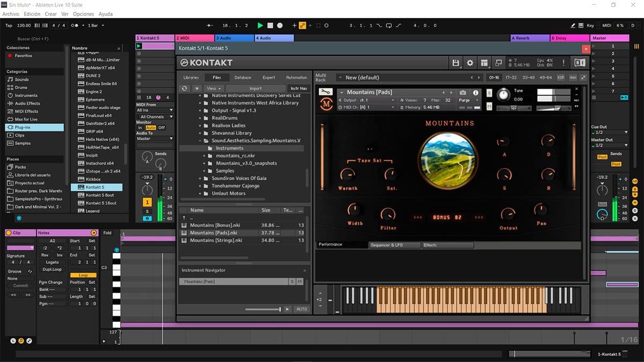644x362 pixels.
Task: Open the MIDI From All Ins dropdown
Action: click(x=155, y=110)
